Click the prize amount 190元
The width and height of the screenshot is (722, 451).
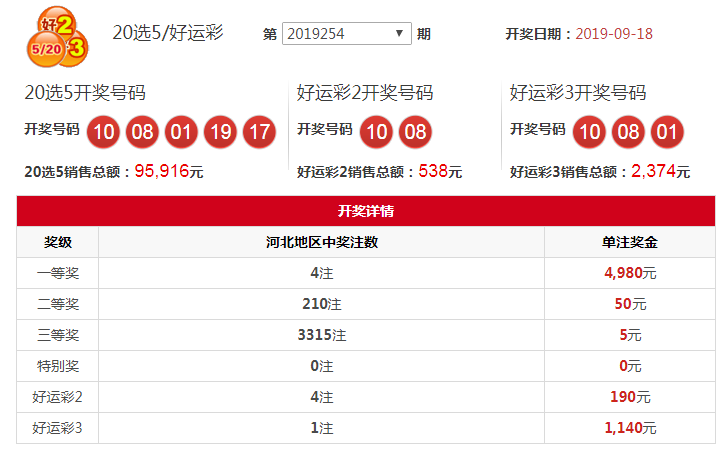(630, 397)
